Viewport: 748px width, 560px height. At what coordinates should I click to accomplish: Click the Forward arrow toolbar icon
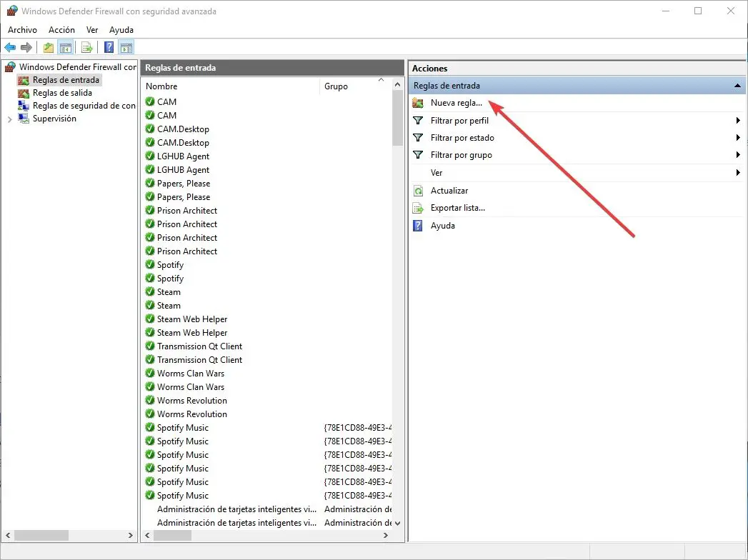click(26, 47)
